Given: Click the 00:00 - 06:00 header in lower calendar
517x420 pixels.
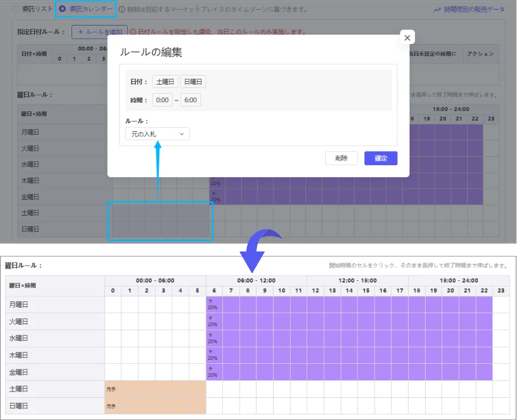Looking at the screenshot, I should point(155,280).
